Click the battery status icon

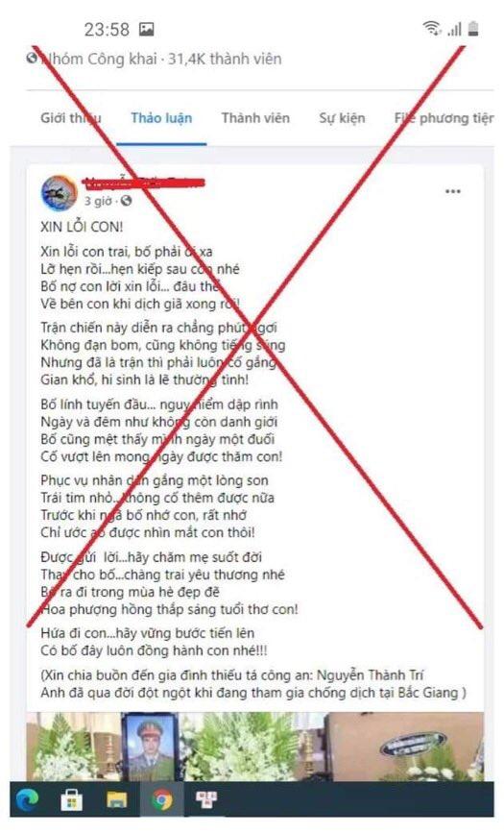473,28
